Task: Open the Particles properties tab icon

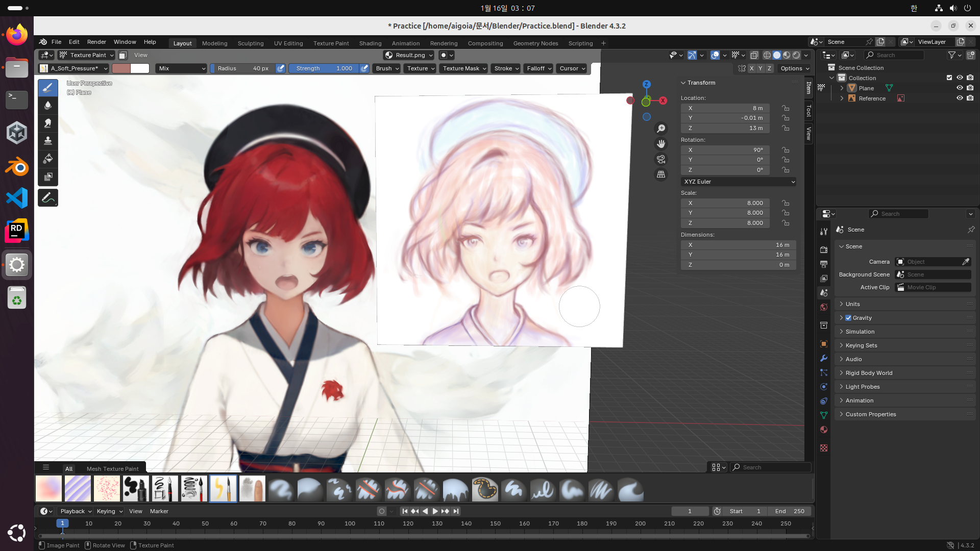Action: click(x=823, y=372)
